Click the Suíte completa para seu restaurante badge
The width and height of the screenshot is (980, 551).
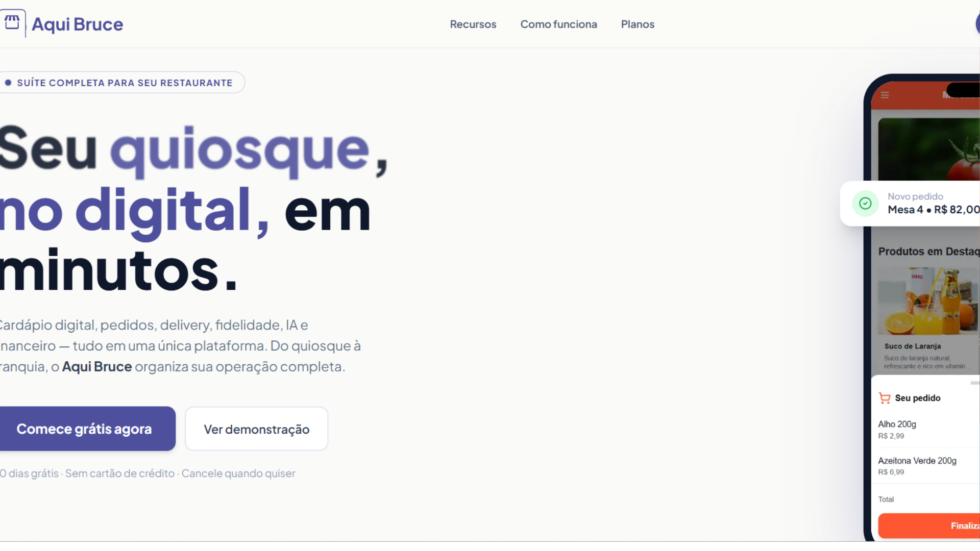[121, 83]
